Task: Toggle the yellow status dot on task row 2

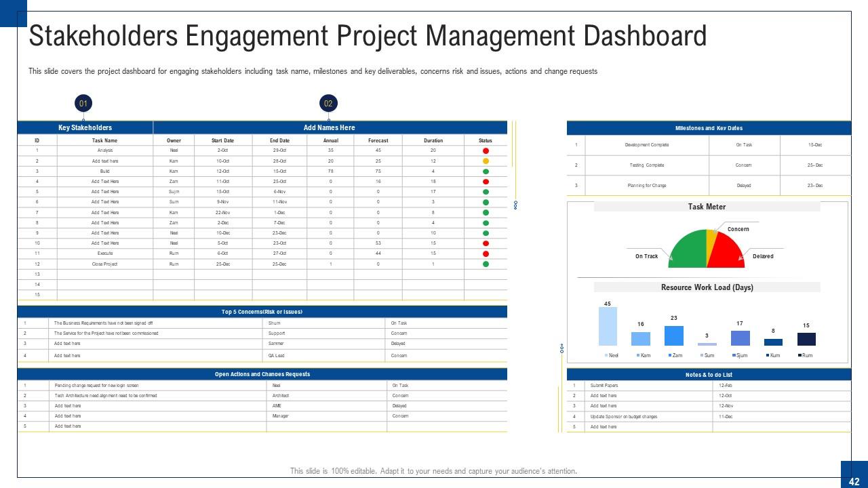Action: coord(484,161)
